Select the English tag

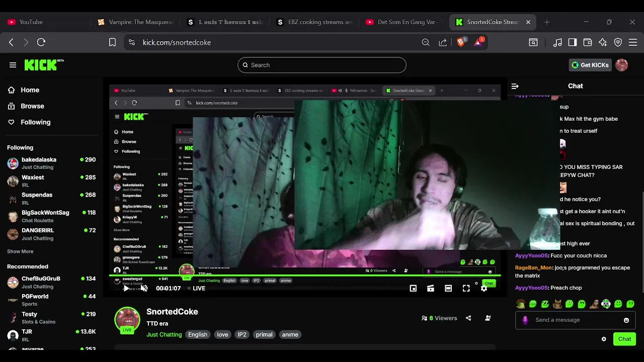(x=198, y=334)
